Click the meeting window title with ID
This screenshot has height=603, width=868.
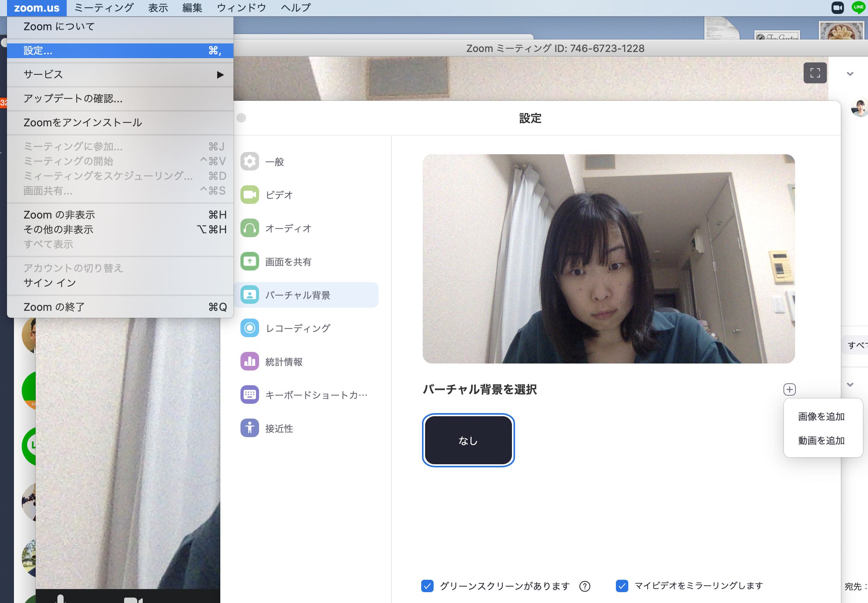point(555,48)
